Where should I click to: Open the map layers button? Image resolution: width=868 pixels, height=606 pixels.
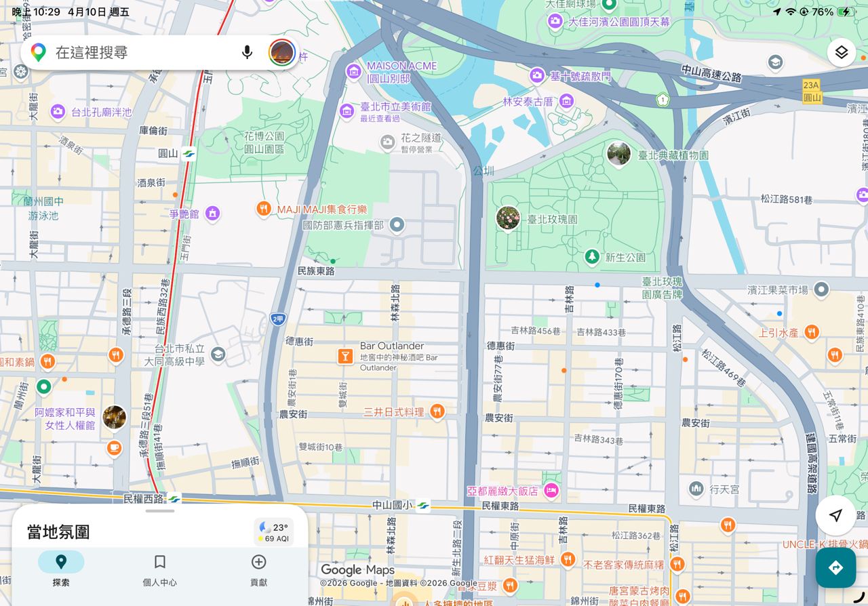pos(842,52)
